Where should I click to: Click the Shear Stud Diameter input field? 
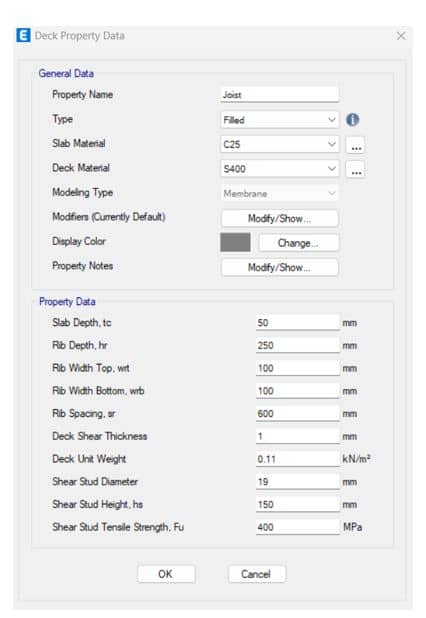pyautogui.click(x=298, y=482)
